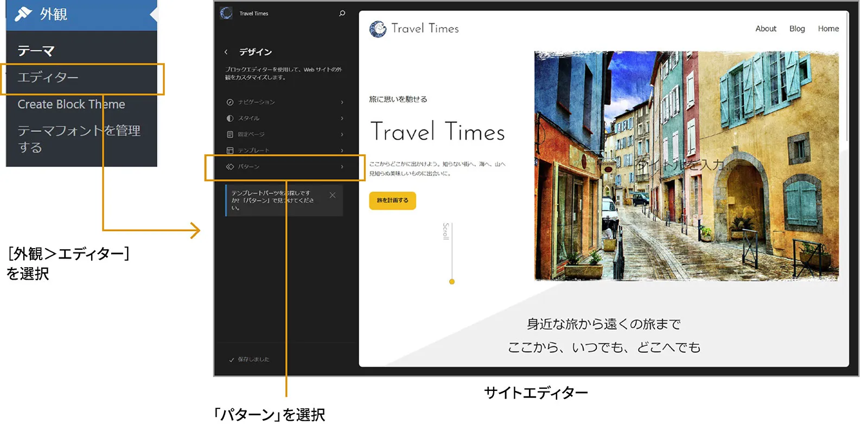Click the ナビゲーション compass icon
Screen dimensions: 868x436
(x=230, y=102)
